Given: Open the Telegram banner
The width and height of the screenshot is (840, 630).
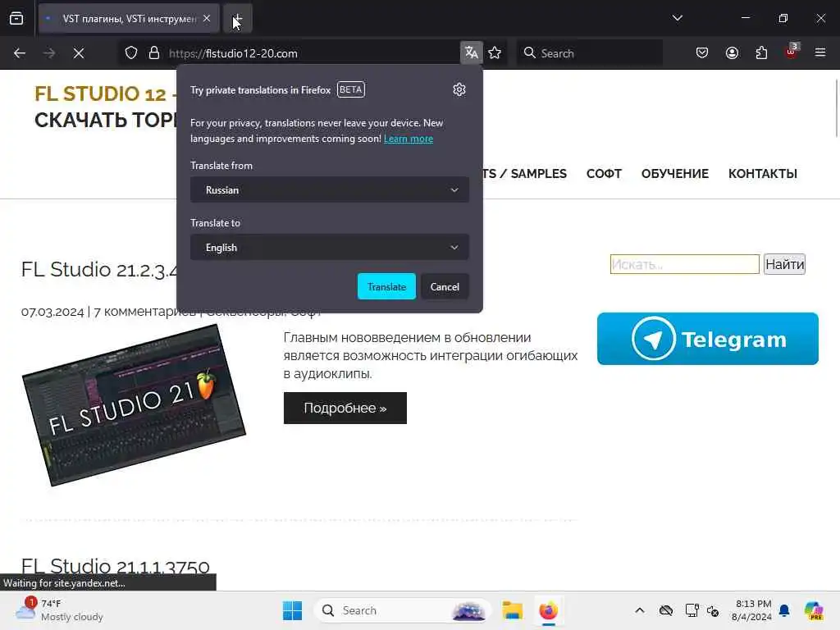Looking at the screenshot, I should coord(708,339).
